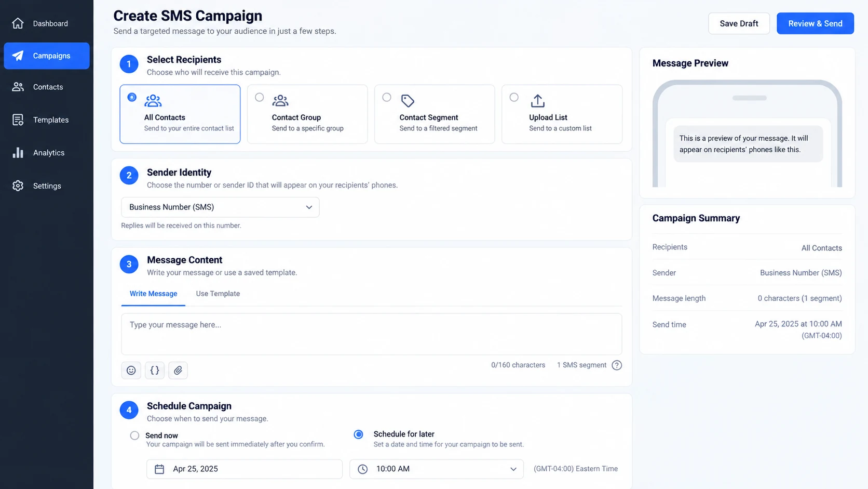This screenshot has width=868, height=489.
Task: Click the Message Preview bubble text
Action: 744,144
